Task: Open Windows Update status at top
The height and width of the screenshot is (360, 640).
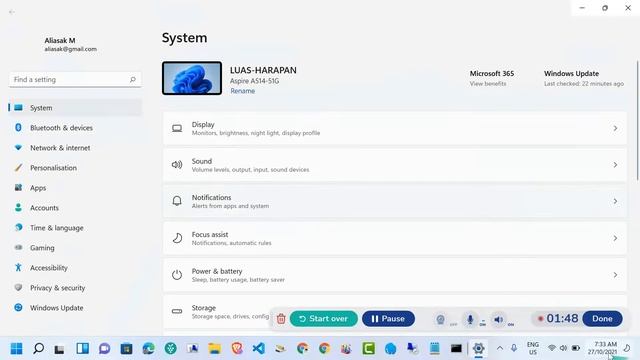Action: click(584, 78)
